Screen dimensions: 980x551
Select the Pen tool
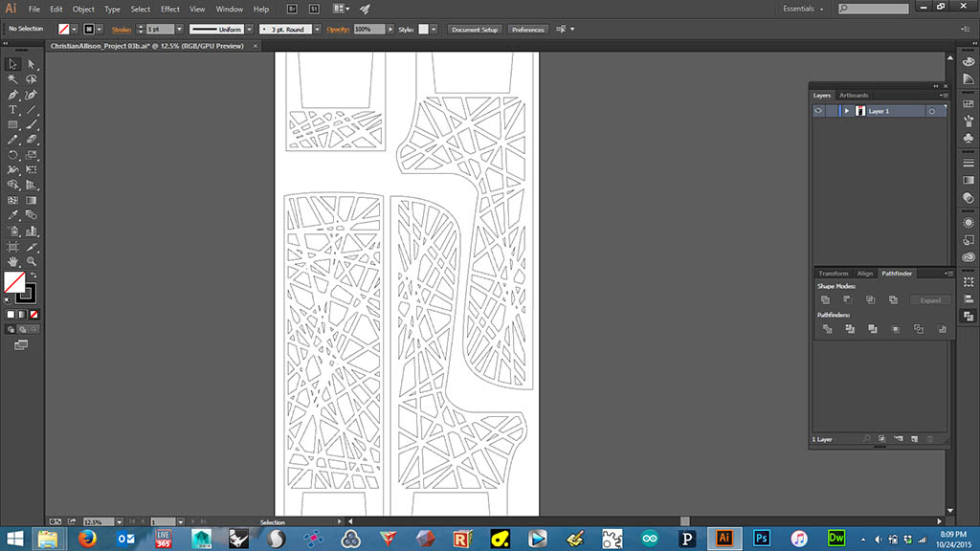point(13,95)
